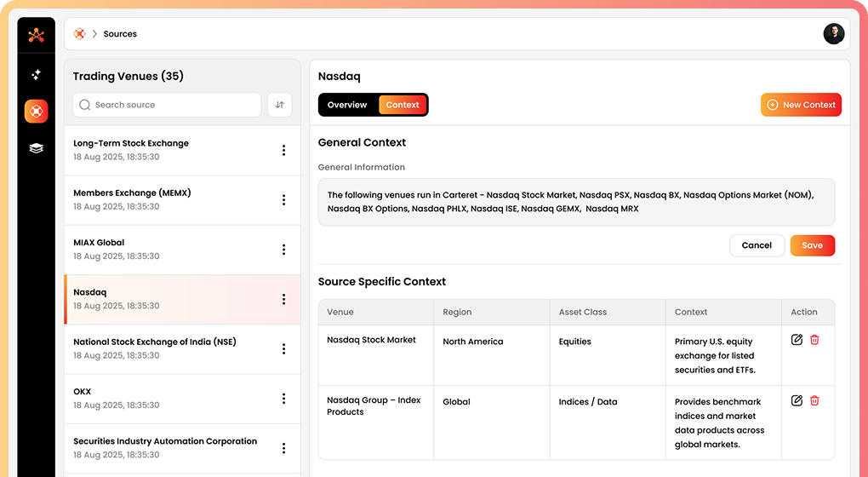
Task: Select the OKX venue in list
Action: [x=170, y=399]
